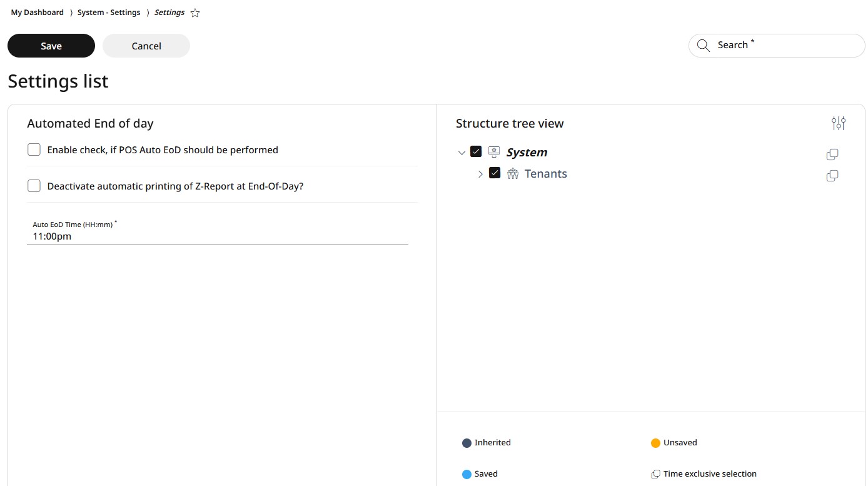Open System - Settings breadcrumb
The image size is (868, 486).
point(109,13)
